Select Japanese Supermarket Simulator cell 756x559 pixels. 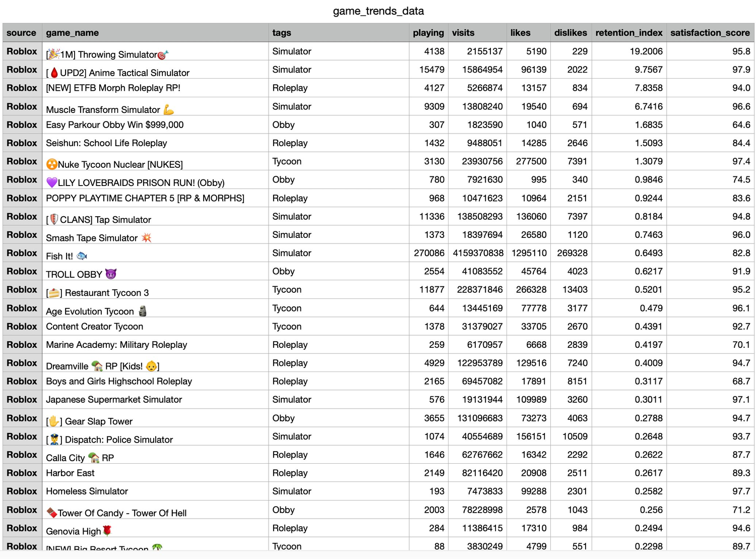click(155, 399)
